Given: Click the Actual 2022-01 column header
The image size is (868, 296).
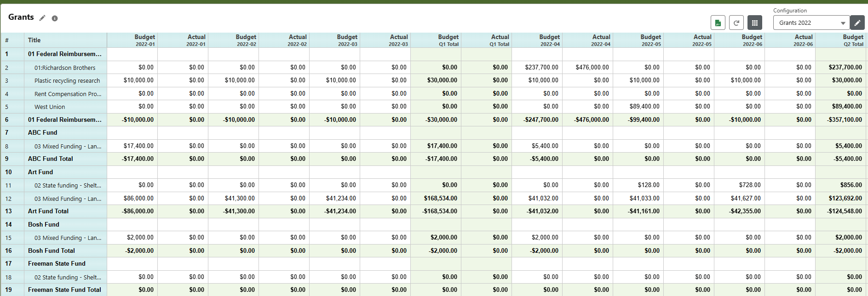Looking at the screenshot, I should [183, 40].
